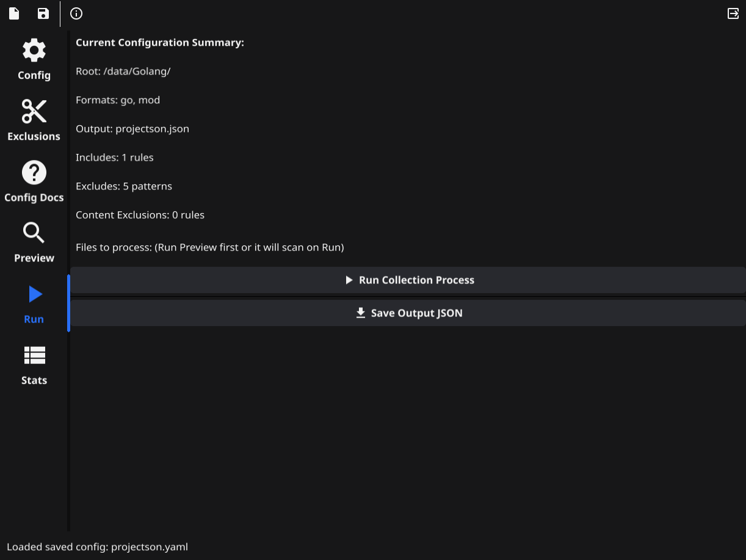
Task: Open the Config gear icon in sidebar
Action: pos(34,50)
